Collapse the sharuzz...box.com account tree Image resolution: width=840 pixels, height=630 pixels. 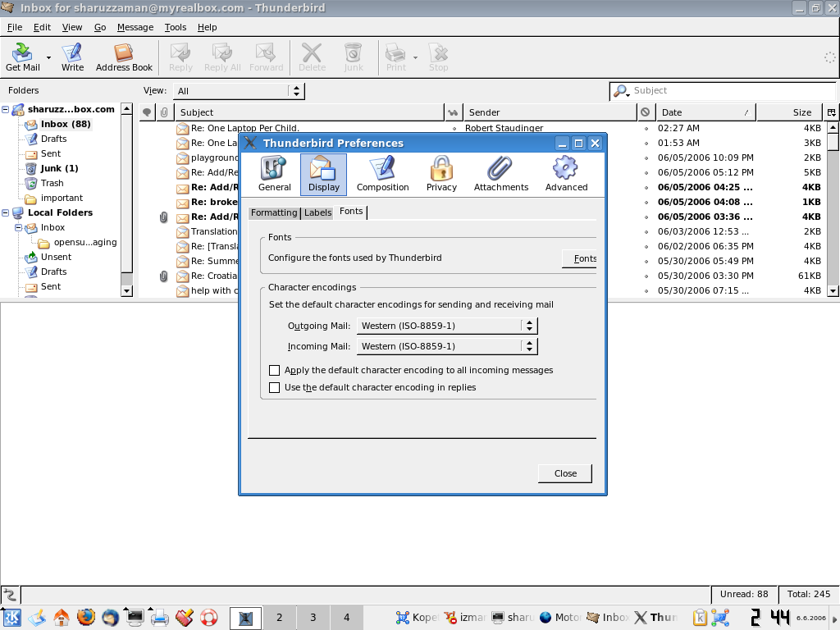point(6,109)
